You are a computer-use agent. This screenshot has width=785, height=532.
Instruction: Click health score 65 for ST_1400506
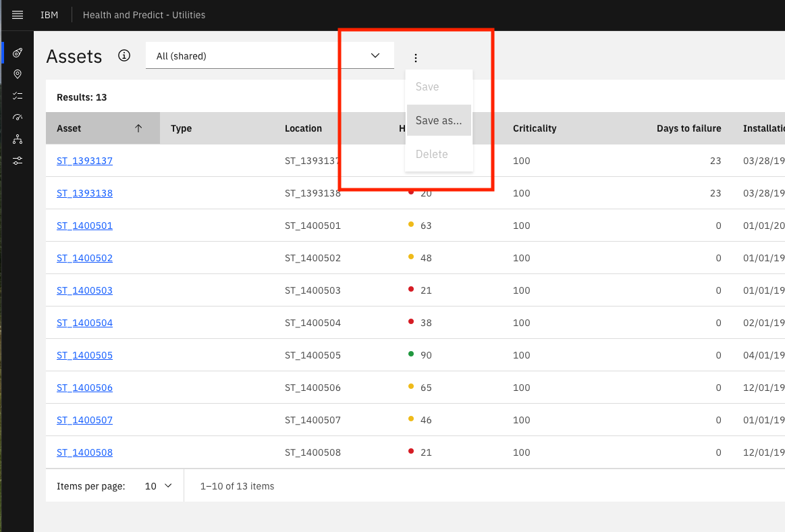point(426,388)
